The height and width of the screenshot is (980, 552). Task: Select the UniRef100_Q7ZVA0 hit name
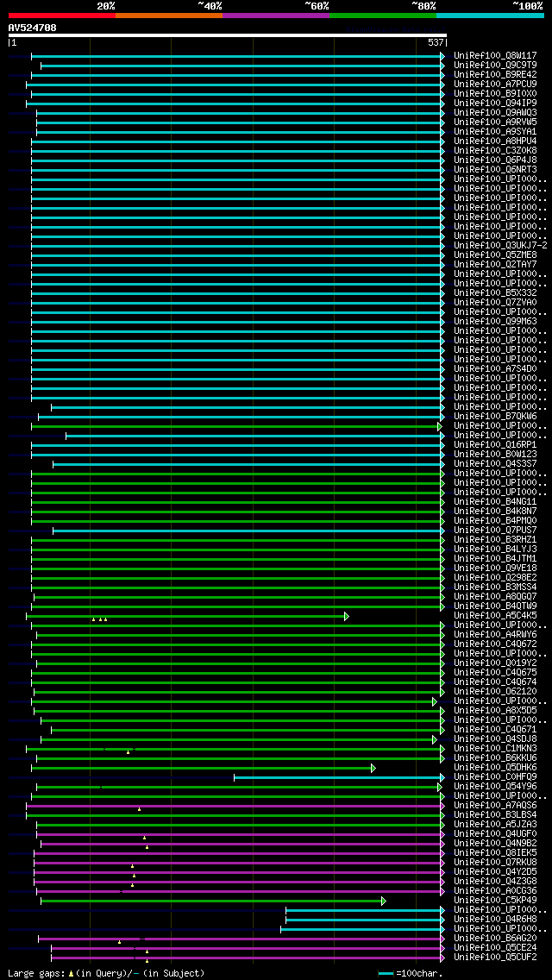[495, 303]
